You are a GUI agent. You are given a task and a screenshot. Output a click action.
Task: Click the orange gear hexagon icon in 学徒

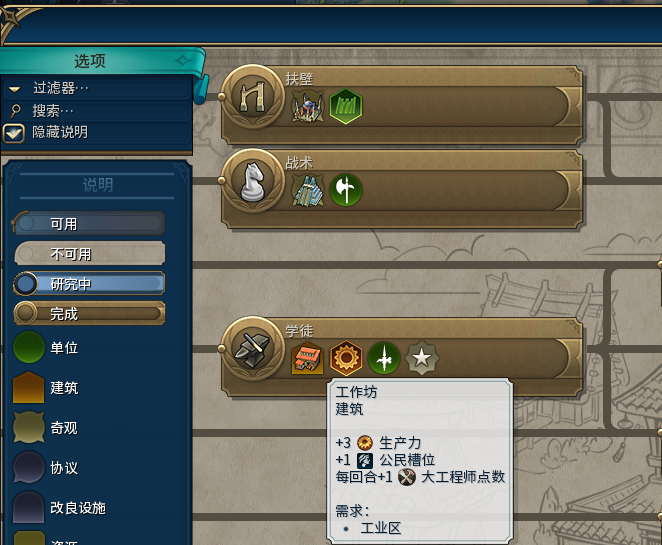pos(346,358)
